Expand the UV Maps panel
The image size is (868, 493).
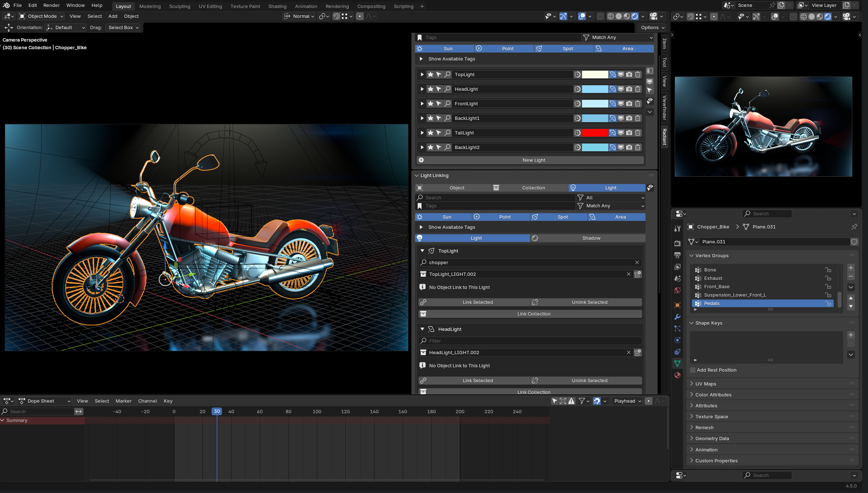pyautogui.click(x=705, y=384)
